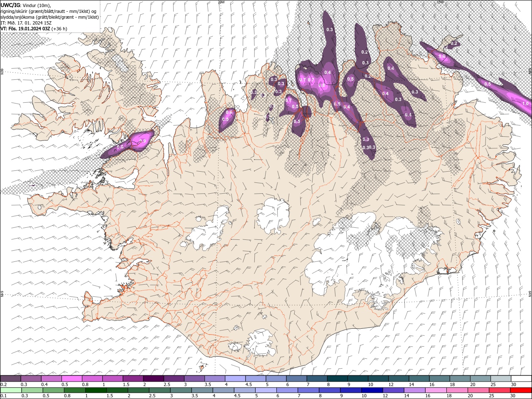Image resolution: width=532 pixels, height=399 pixels.
Task: Click the pale grey 25–30 snow legend swatch
Action: coord(500,379)
